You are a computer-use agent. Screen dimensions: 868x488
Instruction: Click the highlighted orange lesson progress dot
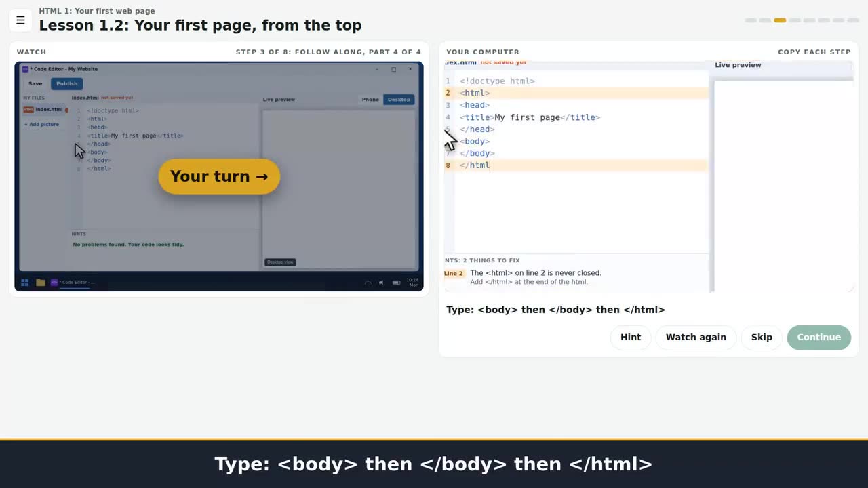click(780, 20)
